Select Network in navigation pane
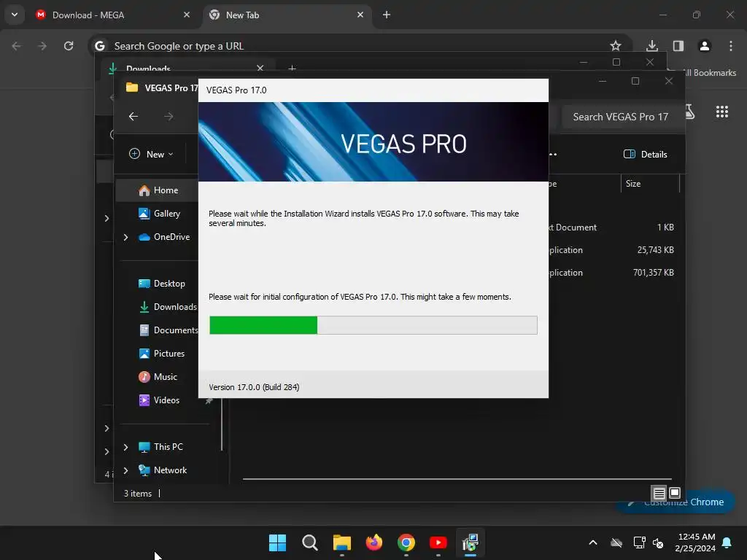 (x=170, y=470)
